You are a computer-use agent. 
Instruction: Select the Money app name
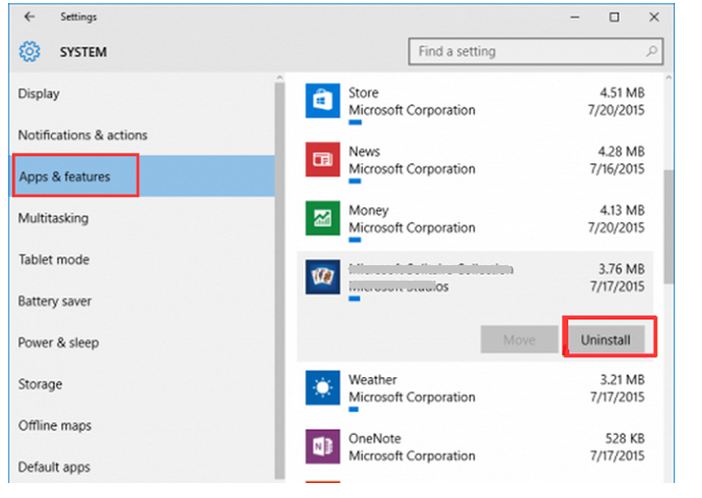click(368, 210)
